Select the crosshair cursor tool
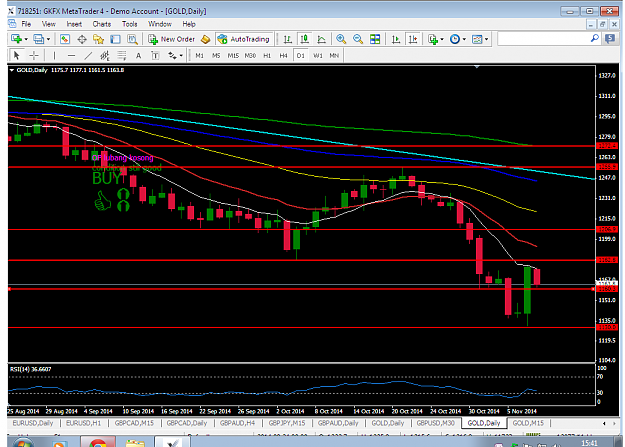Screen dimensions: 625x447 (x=34, y=55)
